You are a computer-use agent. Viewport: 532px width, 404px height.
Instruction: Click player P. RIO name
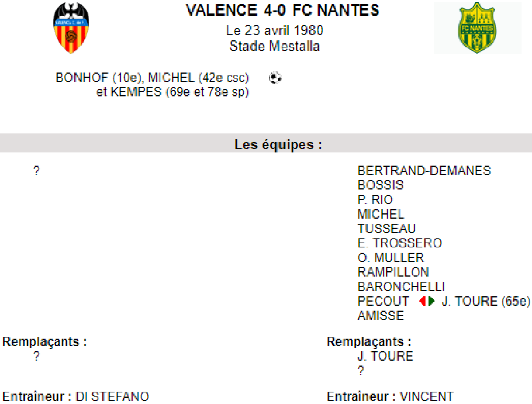click(x=375, y=200)
